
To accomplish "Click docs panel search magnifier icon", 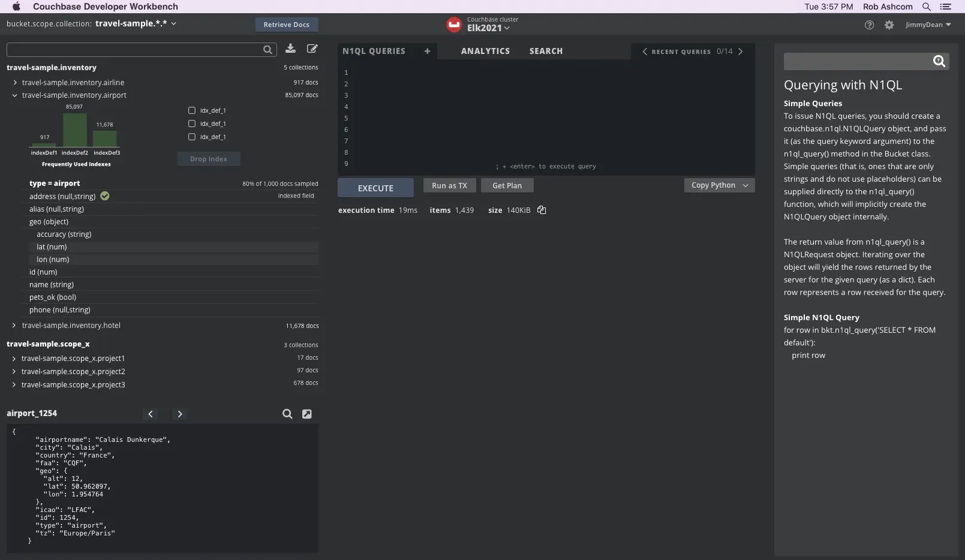I will coord(939,61).
